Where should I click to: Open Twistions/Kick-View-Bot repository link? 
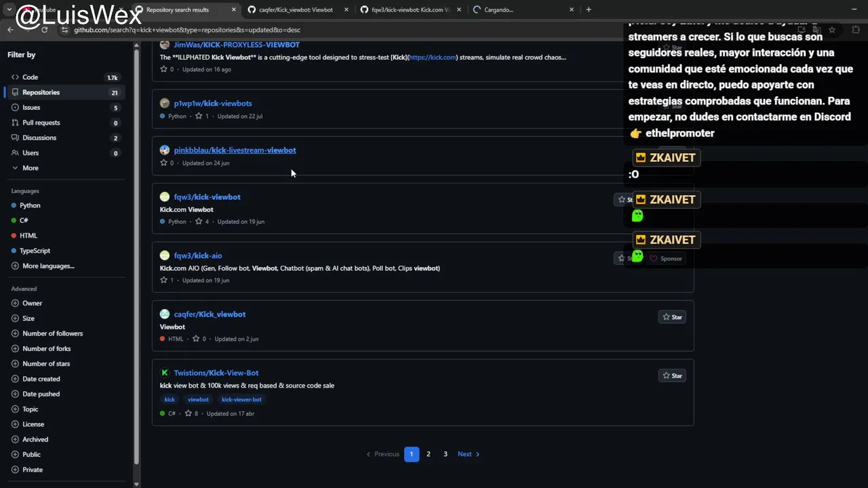[216, 373]
